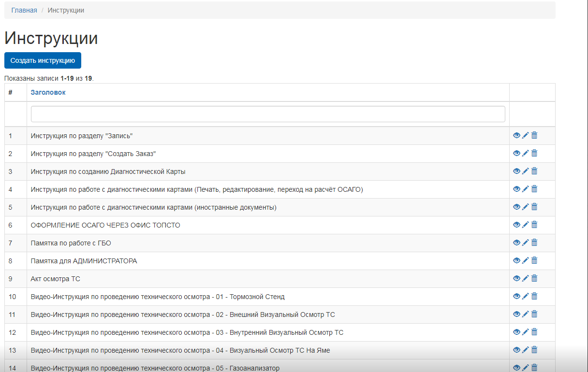Edit instruction 4 about diagnostic cards printing
Viewport: 588px width, 372px height.
(525, 189)
